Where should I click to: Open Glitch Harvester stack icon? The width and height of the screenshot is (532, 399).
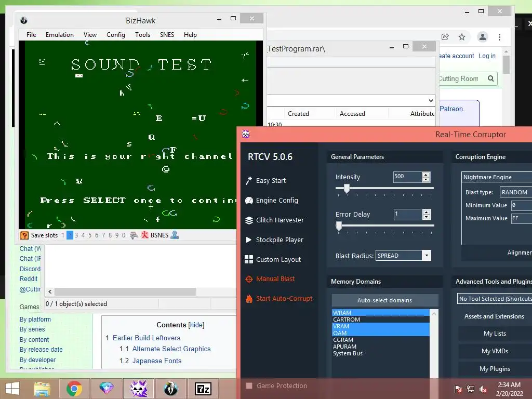coord(249,220)
